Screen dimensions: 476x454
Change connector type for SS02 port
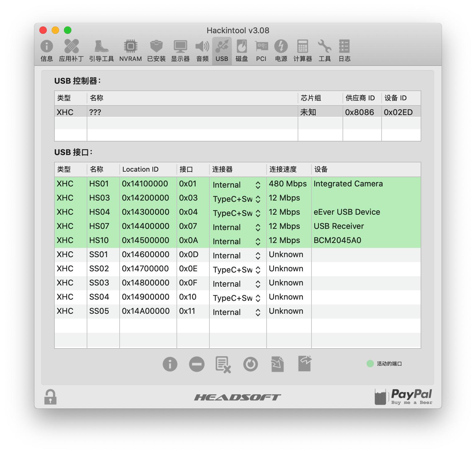click(x=258, y=270)
